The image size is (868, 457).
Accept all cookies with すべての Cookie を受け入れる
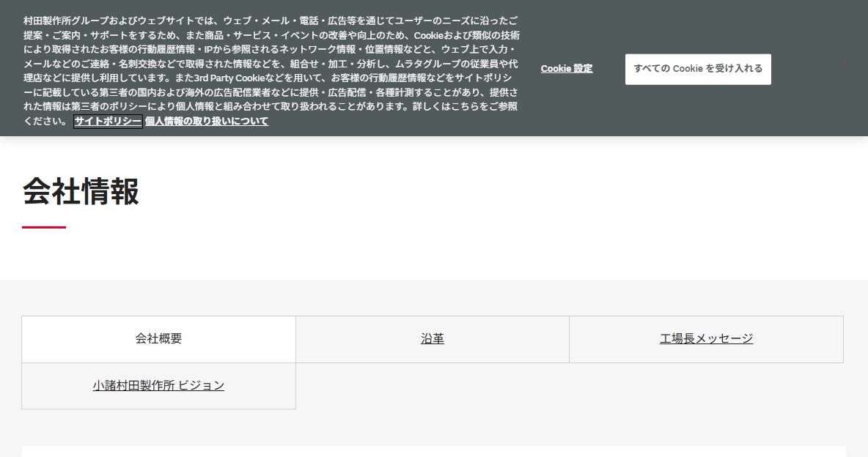click(x=698, y=69)
